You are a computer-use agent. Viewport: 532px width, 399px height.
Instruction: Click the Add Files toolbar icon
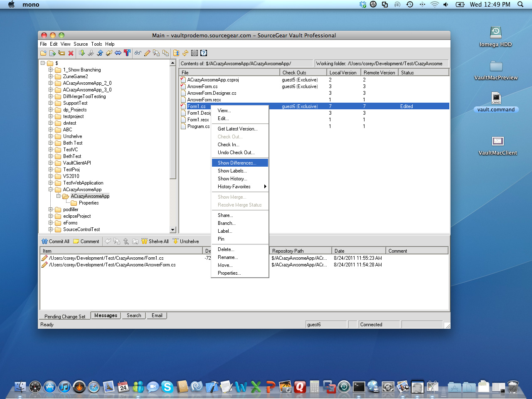[x=52, y=53]
